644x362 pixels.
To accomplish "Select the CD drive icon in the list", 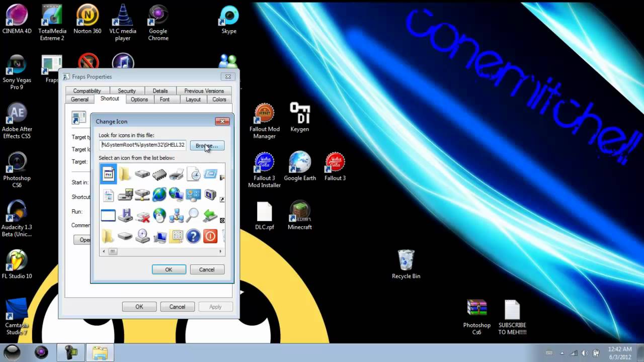I will click(142, 236).
